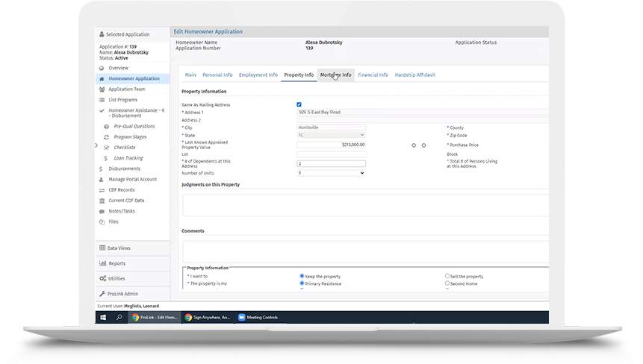Click the ProLink Admin wrench icon
Screen dimensions: 643x364
click(x=102, y=294)
